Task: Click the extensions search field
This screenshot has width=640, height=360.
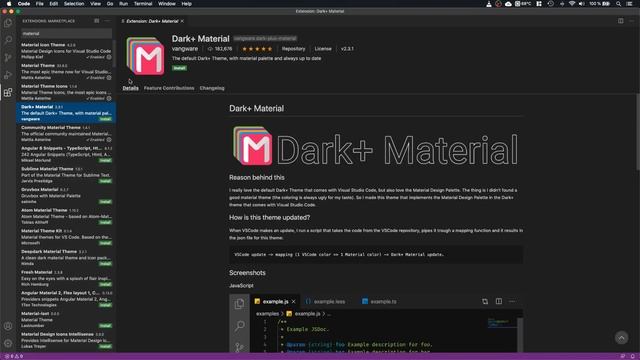Action: point(67,33)
